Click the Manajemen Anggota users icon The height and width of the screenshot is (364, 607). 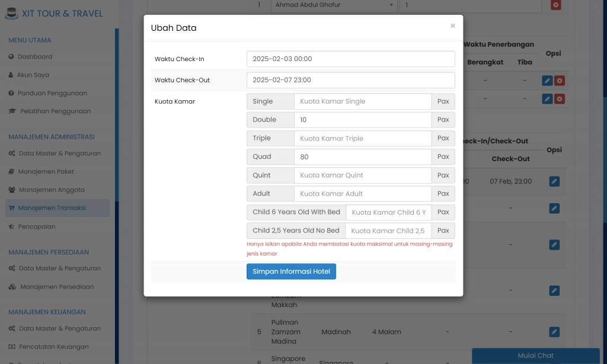click(x=12, y=190)
